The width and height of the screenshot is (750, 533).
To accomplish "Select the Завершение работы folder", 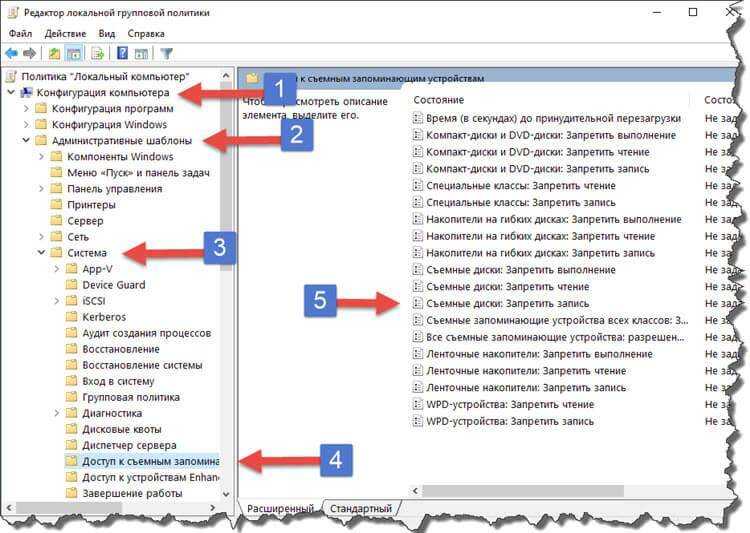I will pyautogui.click(x=132, y=493).
